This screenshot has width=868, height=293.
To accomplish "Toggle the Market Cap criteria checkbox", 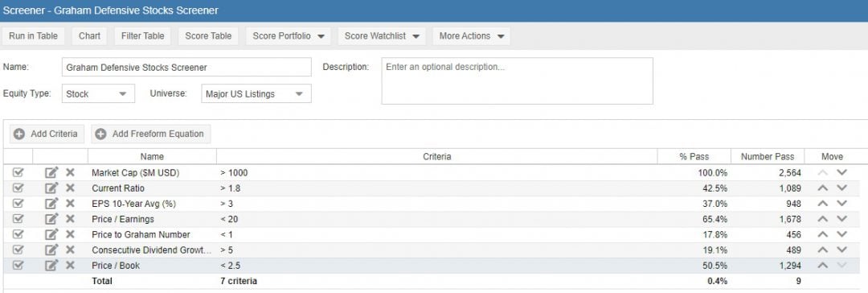I will pyautogui.click(x=18, y=172).
